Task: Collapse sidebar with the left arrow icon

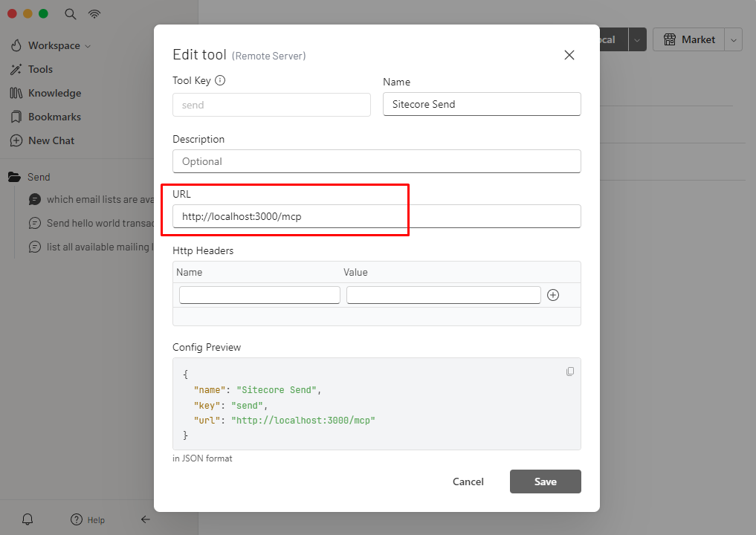Action: coord(146,519)
